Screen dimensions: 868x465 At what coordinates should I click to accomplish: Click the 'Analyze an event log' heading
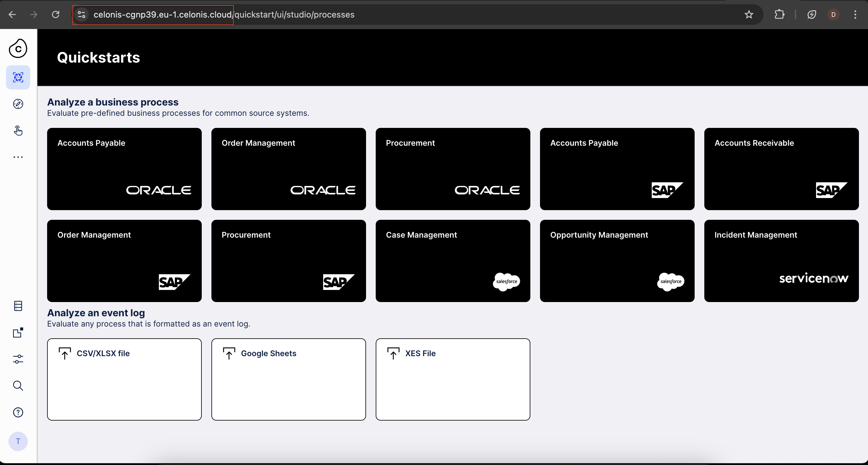pyautogui.click(x=96, y=313)
